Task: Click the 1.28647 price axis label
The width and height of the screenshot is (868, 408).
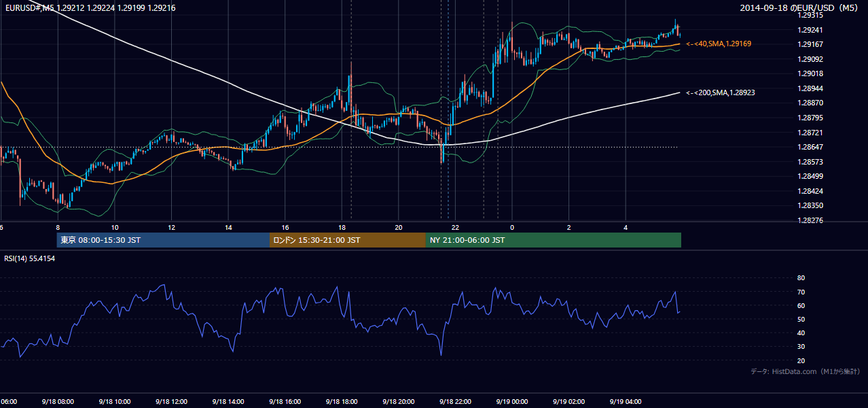Action: click(810, 147)
